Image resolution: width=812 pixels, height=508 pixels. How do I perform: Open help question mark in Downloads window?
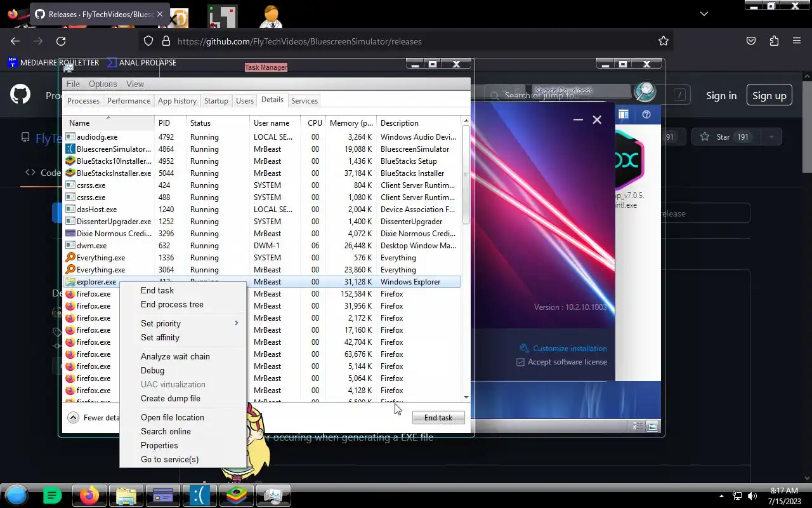click(646, 114)
